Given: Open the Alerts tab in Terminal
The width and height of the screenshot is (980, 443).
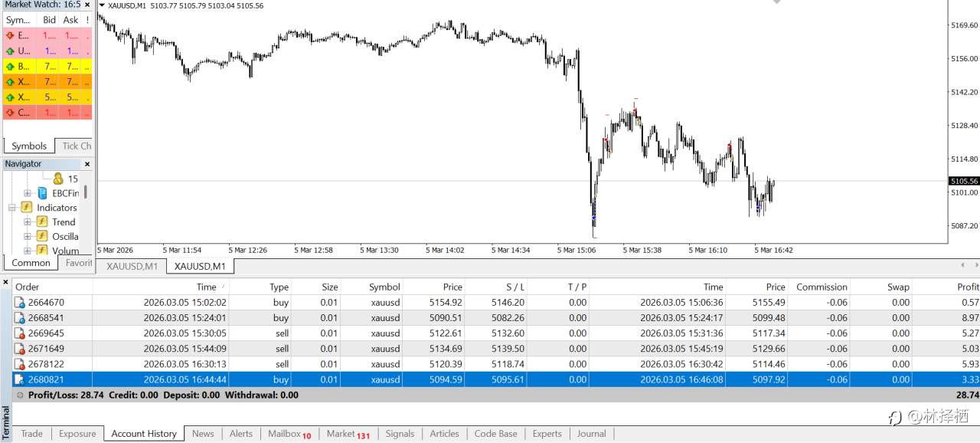Looking at the screenshot, I should pyautogui.click(x=241, y=434).
